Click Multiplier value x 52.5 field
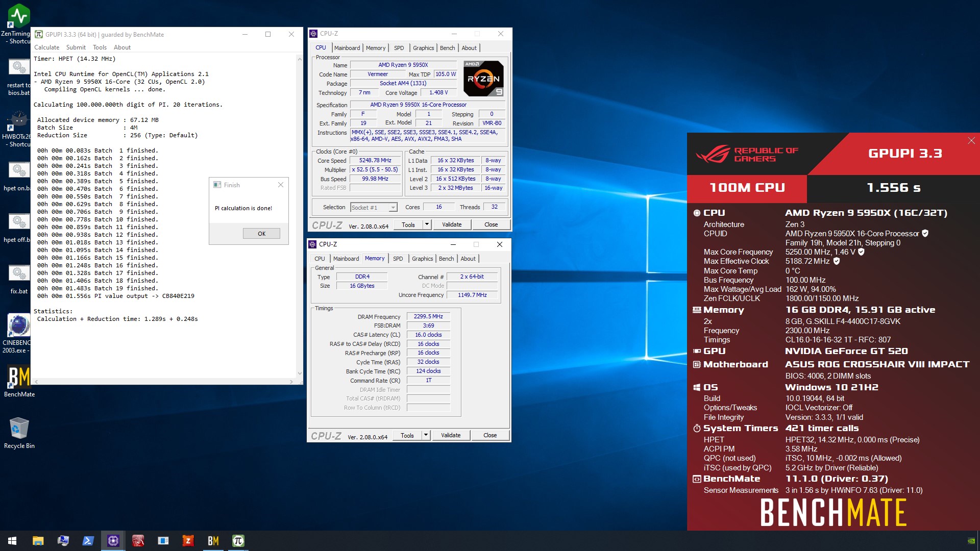 click(x=375, y=169)
